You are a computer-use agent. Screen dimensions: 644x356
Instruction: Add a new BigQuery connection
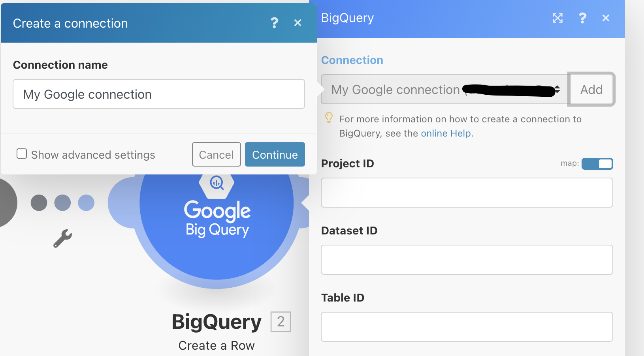click(x=591, y=89)
